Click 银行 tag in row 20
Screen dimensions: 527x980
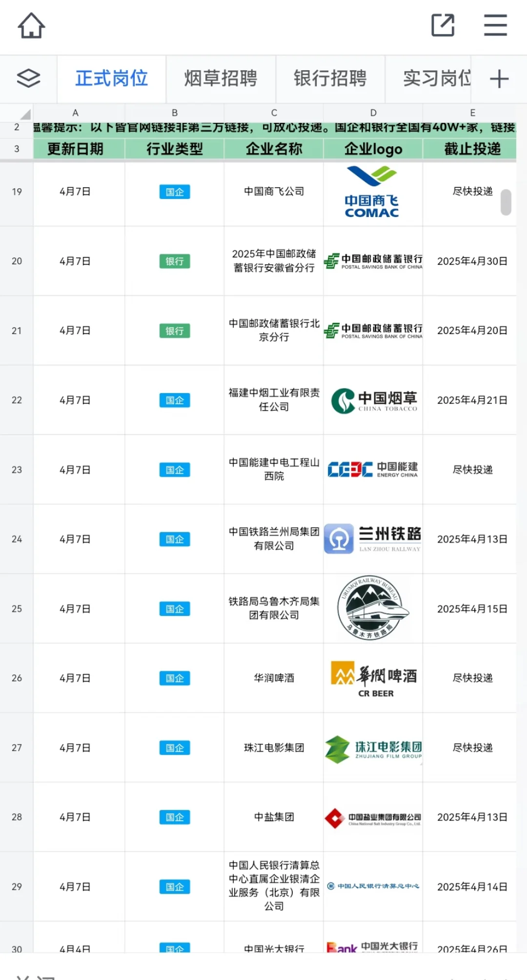click(175, 261)
